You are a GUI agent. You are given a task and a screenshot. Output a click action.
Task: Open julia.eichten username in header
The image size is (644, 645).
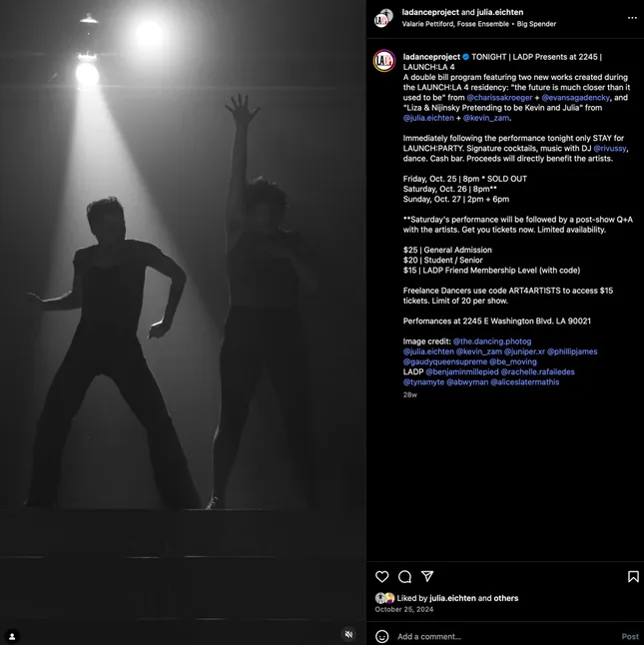coord(500,12)
